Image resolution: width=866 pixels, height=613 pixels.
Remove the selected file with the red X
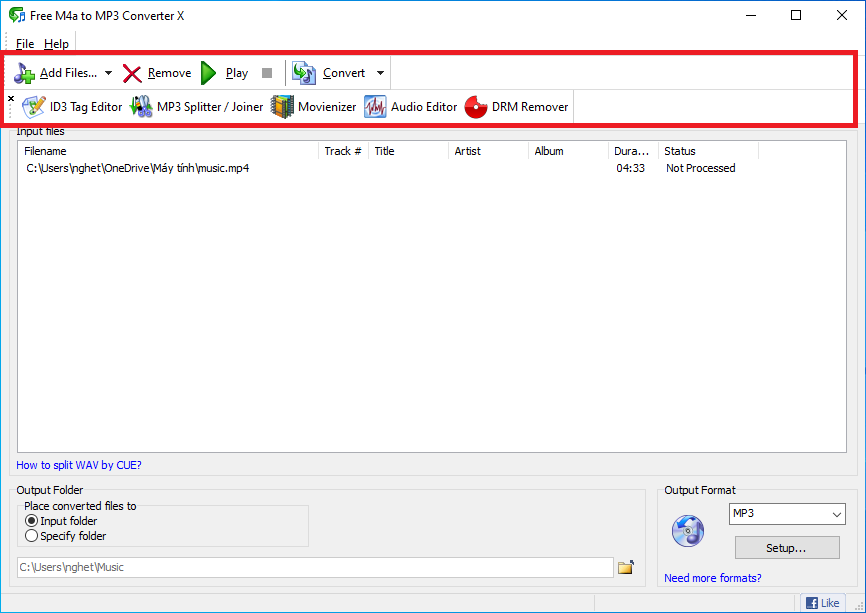click(132, 73)
